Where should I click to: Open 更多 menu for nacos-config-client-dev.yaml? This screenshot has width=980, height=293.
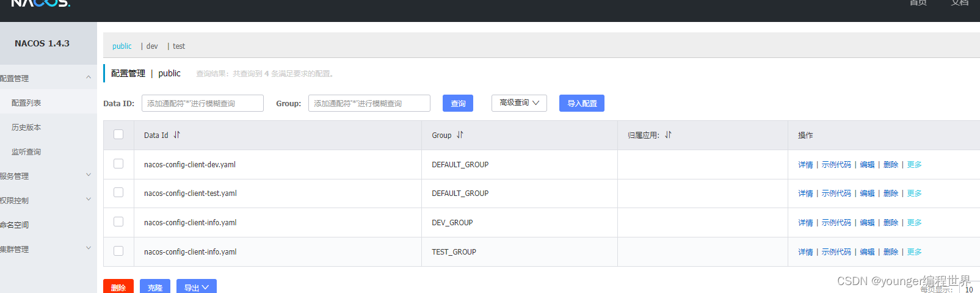(914, 165)
